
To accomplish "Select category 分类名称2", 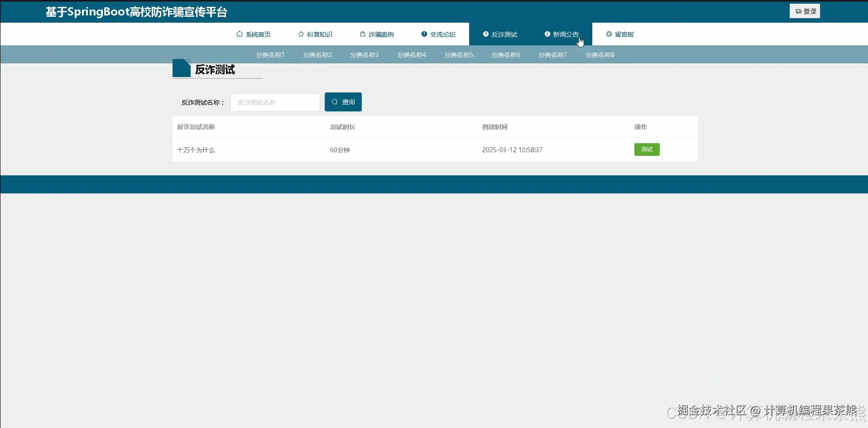I will [x=317, y=55].
